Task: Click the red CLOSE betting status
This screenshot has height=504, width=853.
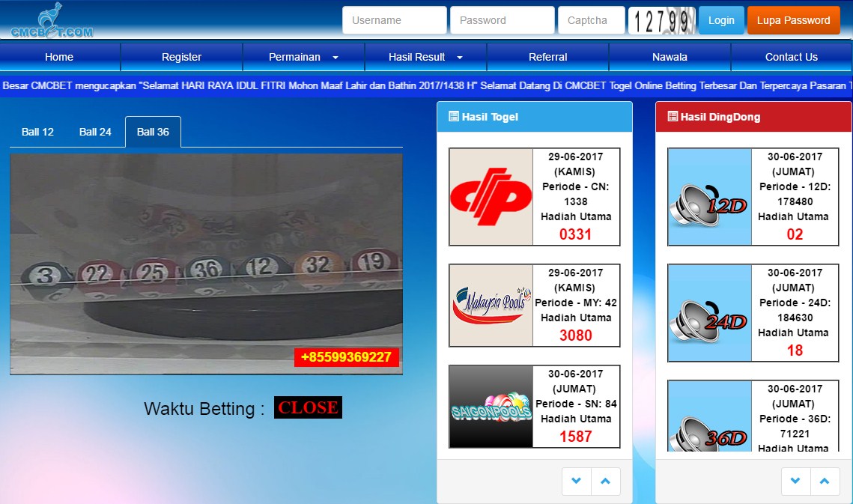Action: click(308, 407)
